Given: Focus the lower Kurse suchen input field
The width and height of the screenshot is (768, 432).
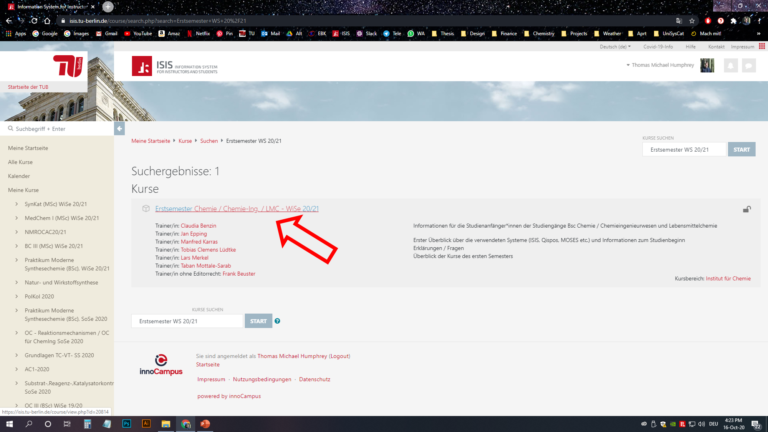Looking at the screenshot, I should 187,321.
